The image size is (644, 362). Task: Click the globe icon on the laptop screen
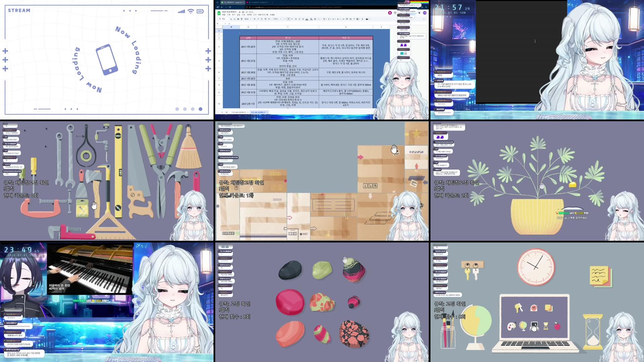pos(524,327)
